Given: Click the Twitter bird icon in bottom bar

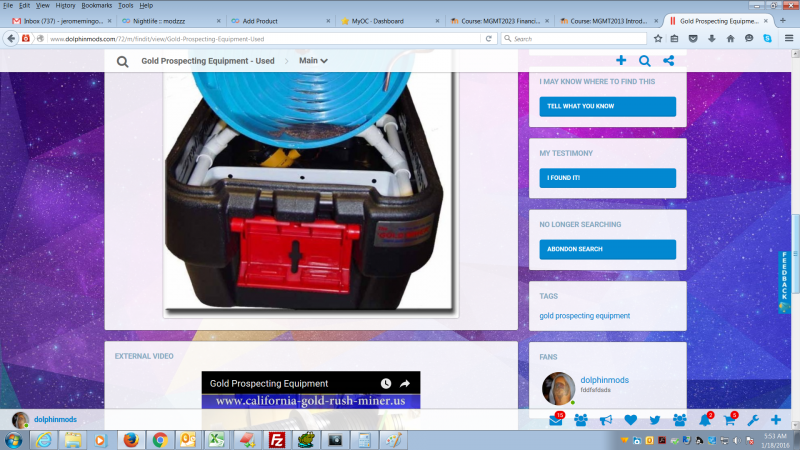Looking at the screenshot, I should point(655,420).
